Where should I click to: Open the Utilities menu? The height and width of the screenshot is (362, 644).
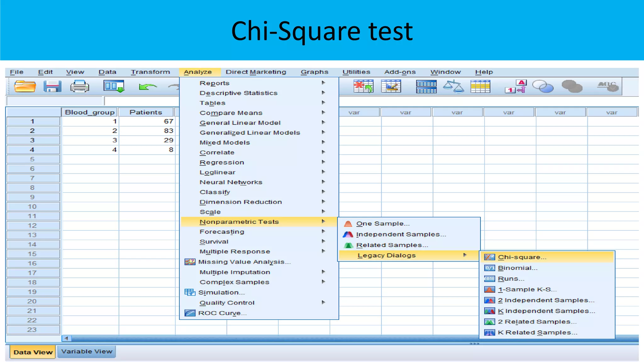356,72
